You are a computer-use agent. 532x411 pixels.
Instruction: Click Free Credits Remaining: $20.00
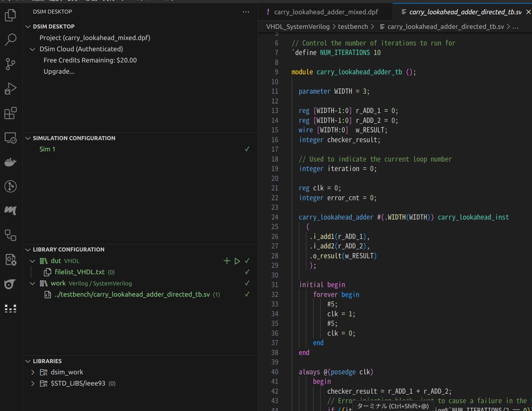point(90,60)
